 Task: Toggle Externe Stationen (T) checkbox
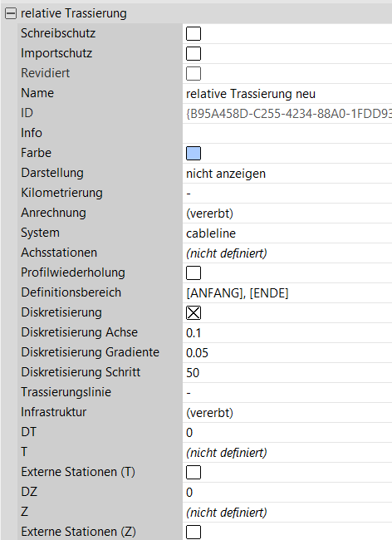tap(194, 472)
